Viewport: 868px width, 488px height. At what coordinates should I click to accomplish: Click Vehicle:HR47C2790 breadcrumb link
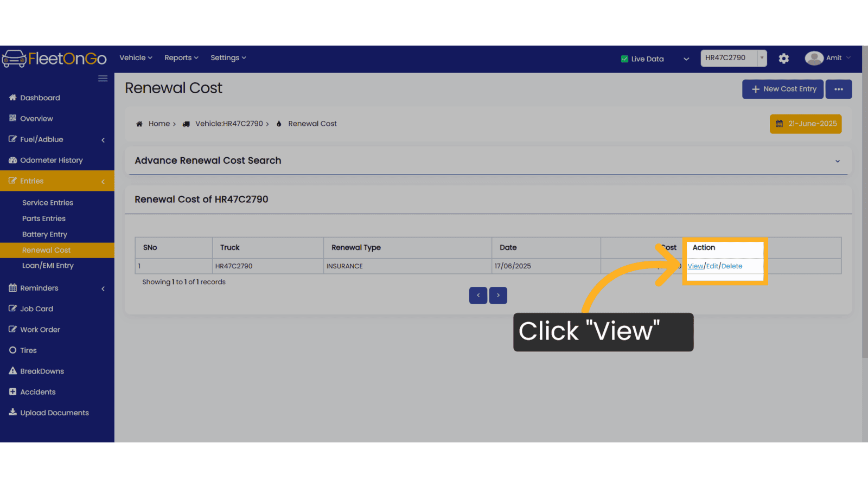tap(229, 124)
